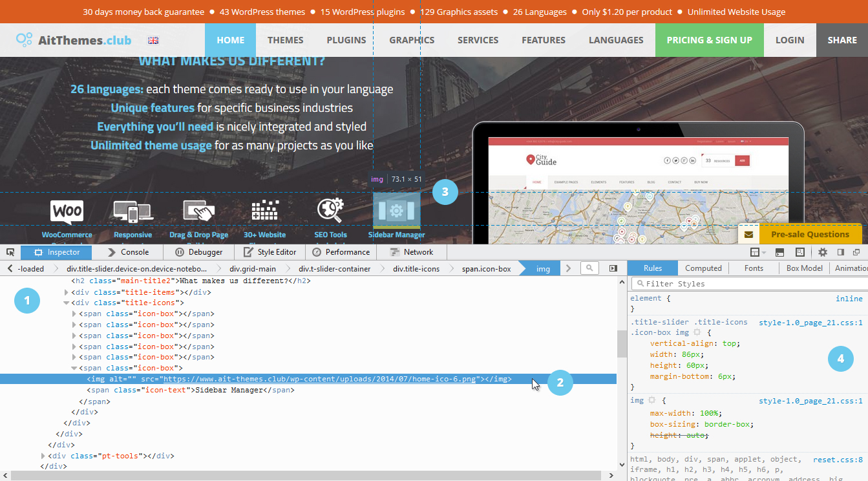The width and height of the screenshot is (868, 481).
Task: Click the UK flag language icon
Action: tap(153, 40)
